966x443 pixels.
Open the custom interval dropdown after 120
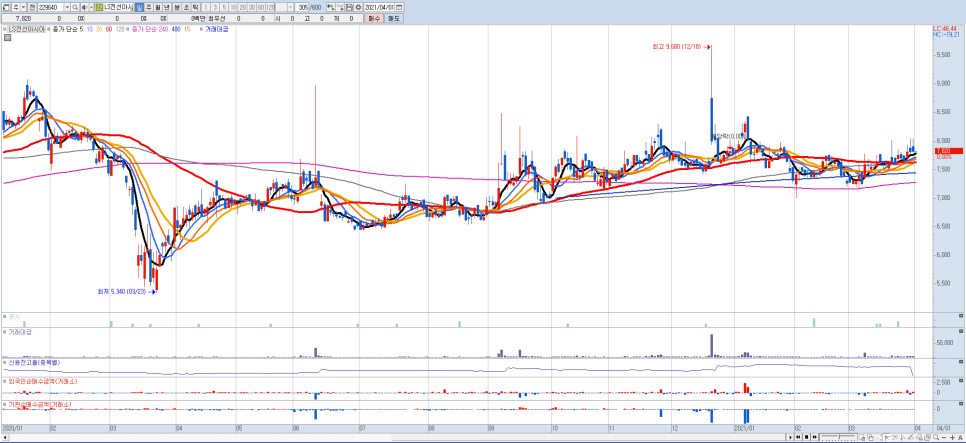pos(290,7)
